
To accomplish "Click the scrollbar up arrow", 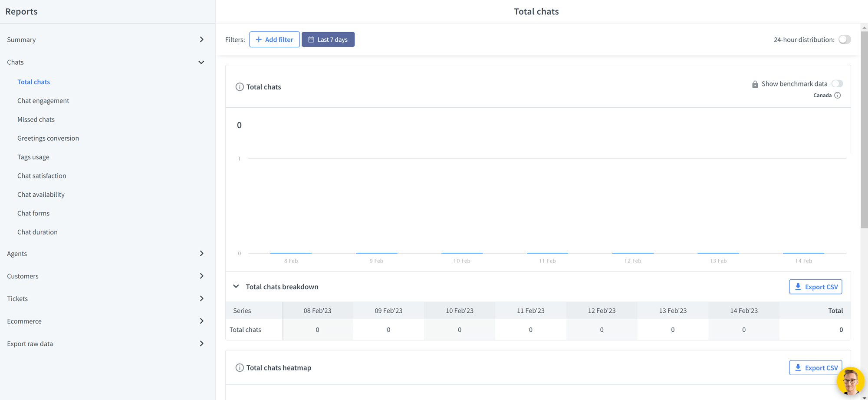I will (864, 27).
